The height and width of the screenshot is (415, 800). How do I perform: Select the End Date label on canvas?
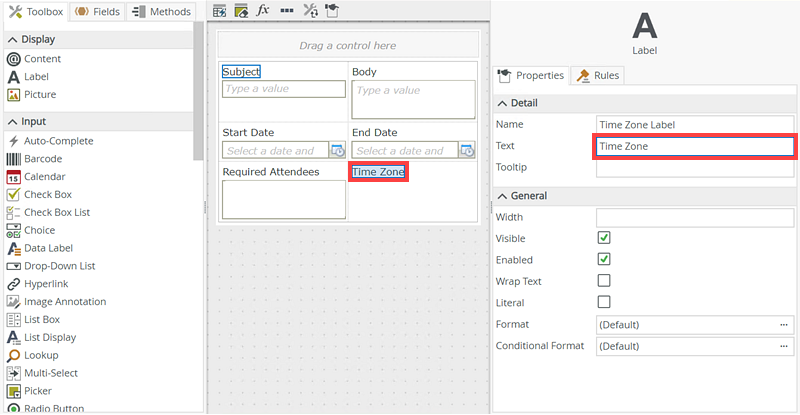pyautogui.click(x=374, y=133)
